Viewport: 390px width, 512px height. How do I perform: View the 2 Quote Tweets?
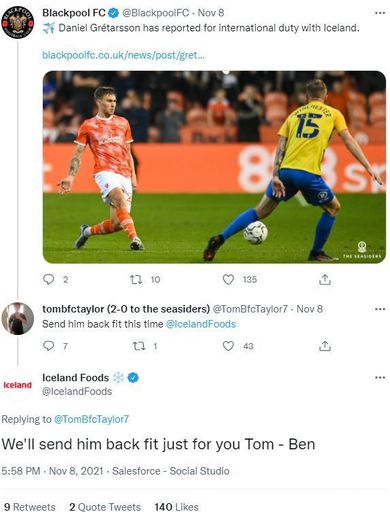[105, 507]
